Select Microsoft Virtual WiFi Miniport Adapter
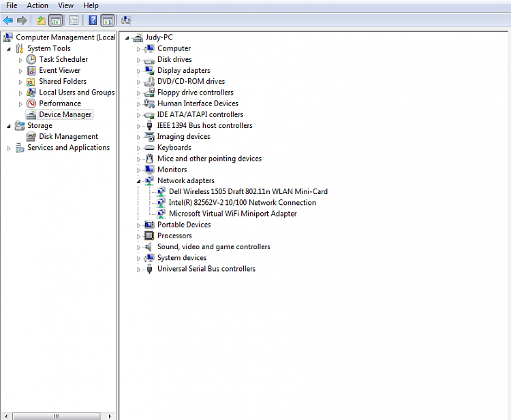 (x=233, y=214)
